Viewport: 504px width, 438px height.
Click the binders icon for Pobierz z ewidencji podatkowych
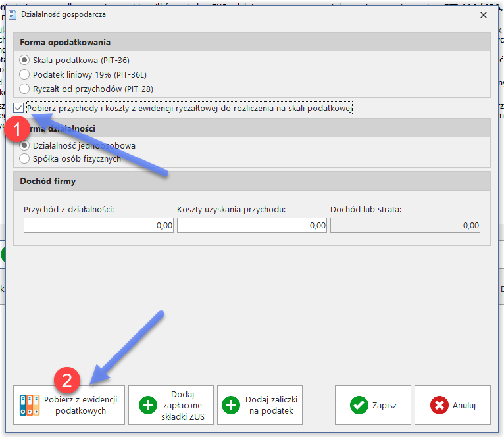pos(30,405)
